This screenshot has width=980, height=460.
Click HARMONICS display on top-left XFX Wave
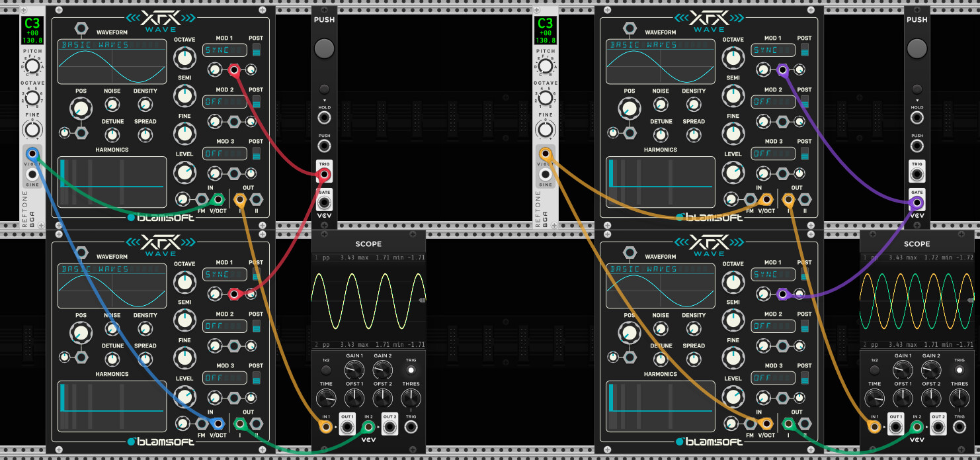(x=111, y=182)
